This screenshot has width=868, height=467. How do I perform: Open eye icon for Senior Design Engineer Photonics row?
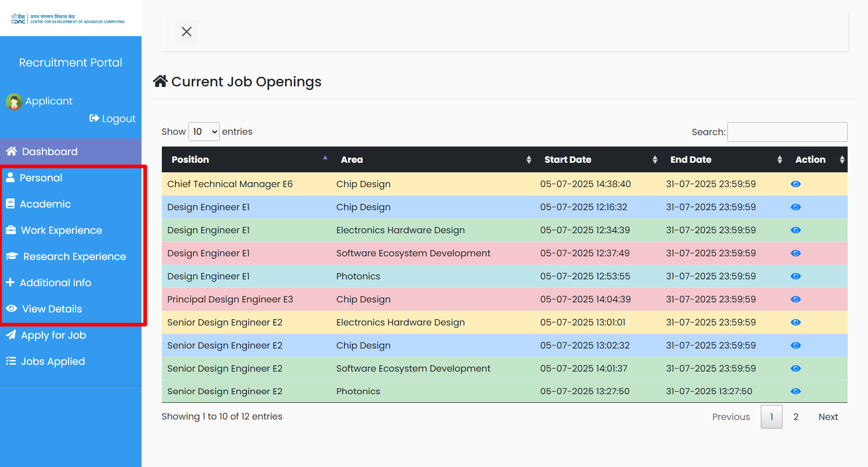[x=796, y=392]
